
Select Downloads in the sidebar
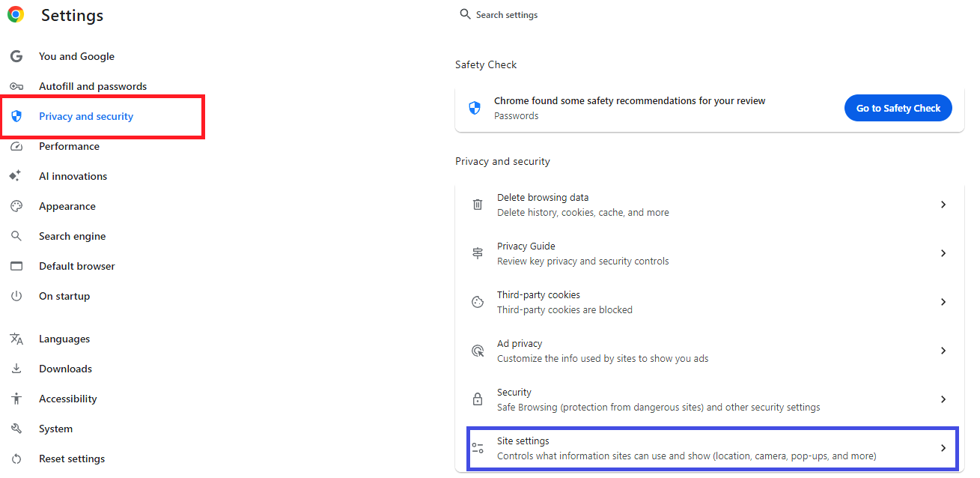65,369
